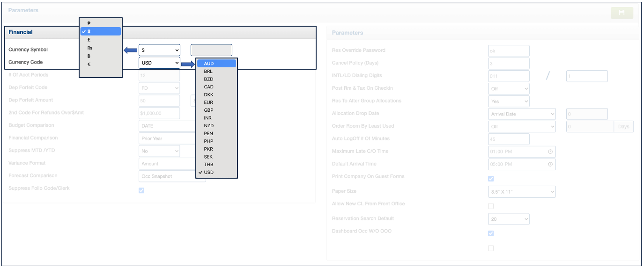Click the save disk icon button

coord(622,13)
